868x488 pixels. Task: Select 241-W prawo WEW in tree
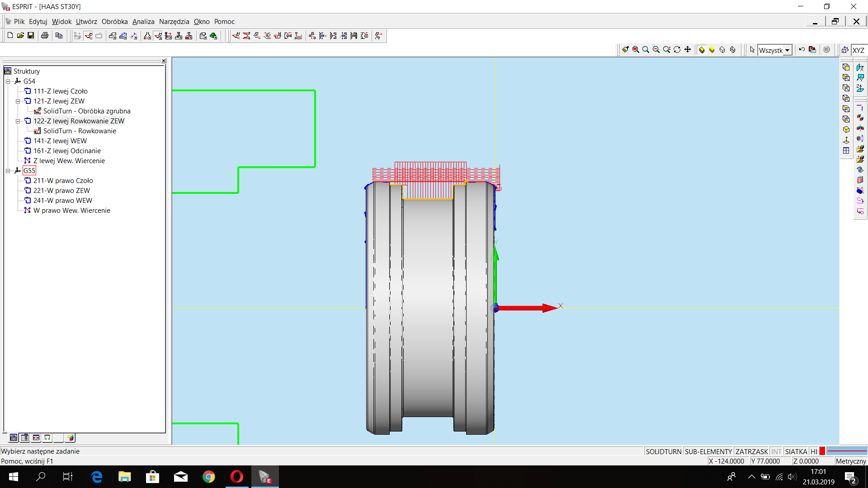pyautogui.click(x=63, y=201)
